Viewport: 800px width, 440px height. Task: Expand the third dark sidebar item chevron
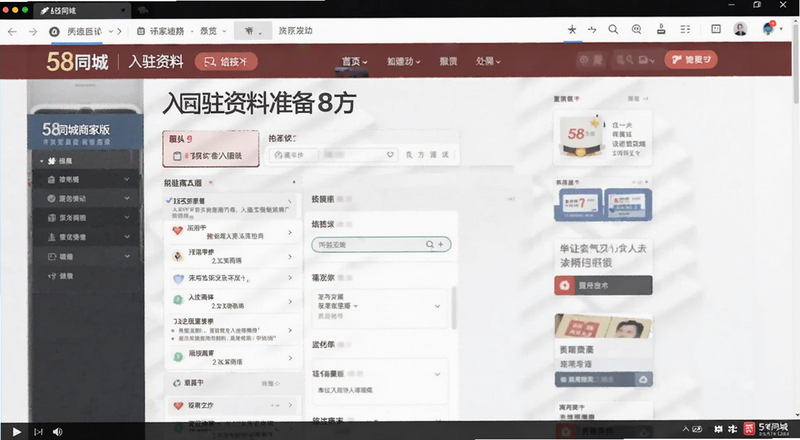(127, 217)
